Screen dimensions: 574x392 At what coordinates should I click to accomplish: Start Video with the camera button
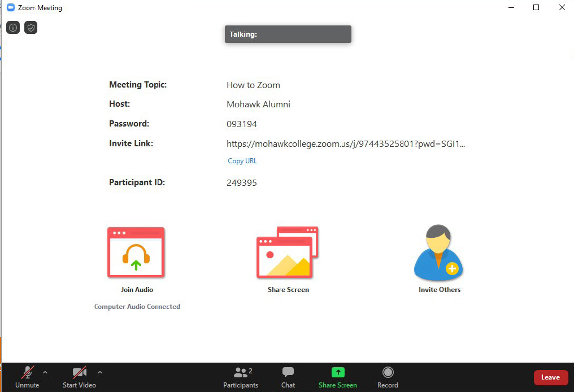[x=79, y=377]
